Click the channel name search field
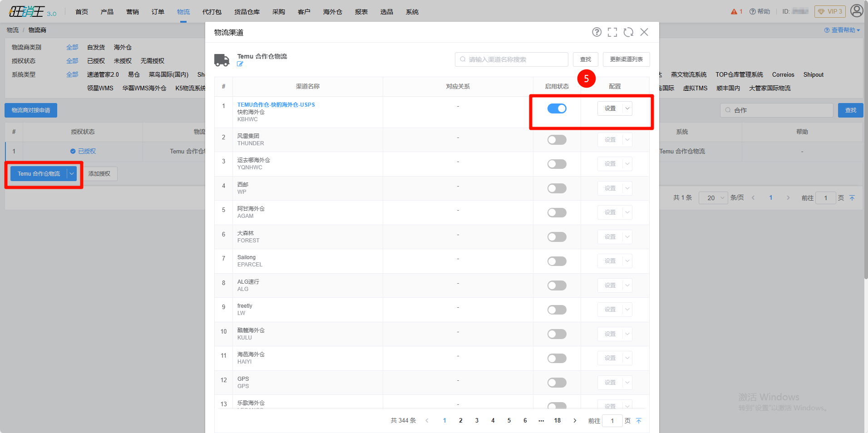Image resolution: width=868 pixels, height=433 pixels. (x=512, y=59)
